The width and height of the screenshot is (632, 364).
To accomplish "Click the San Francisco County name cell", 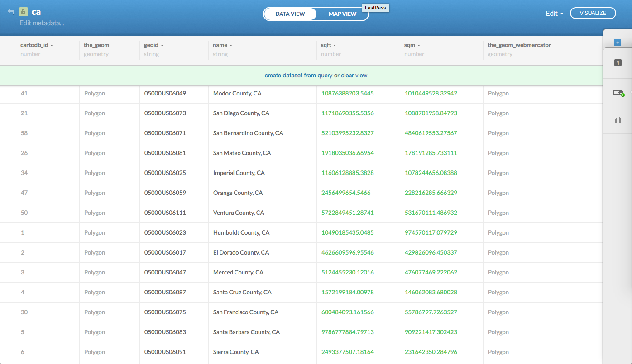I will (246, 312).
